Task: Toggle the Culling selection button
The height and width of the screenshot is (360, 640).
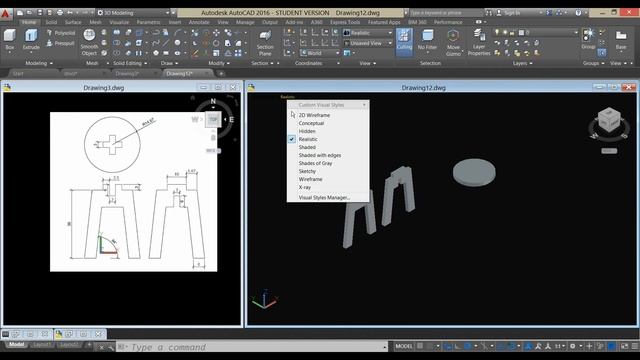Action: 404,41
